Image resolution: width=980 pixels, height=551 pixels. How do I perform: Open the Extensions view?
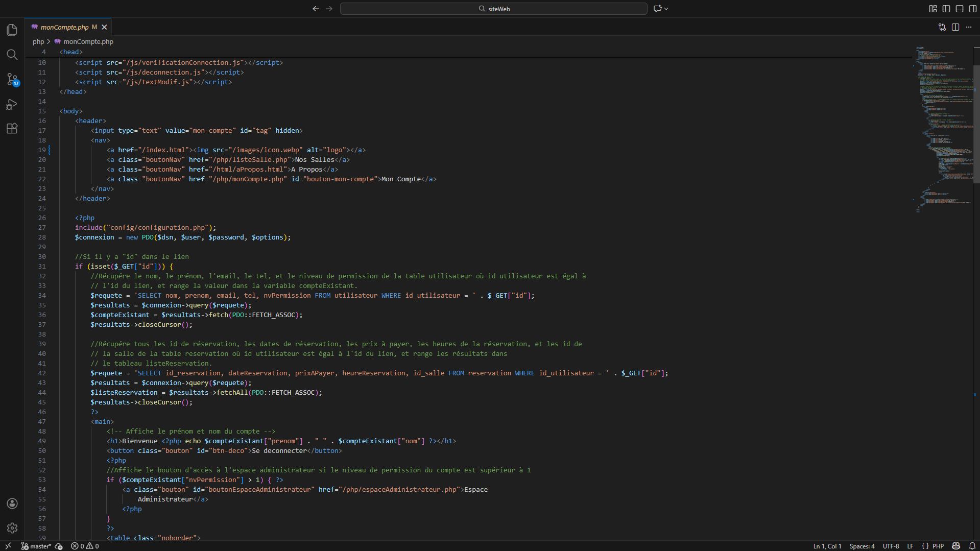point(12,129)
